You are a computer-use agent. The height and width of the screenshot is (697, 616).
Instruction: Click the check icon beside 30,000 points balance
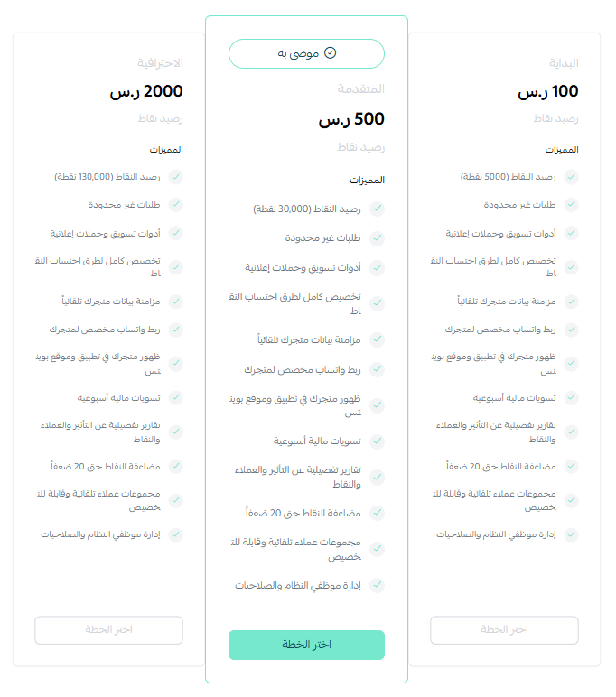coord(378,209)
